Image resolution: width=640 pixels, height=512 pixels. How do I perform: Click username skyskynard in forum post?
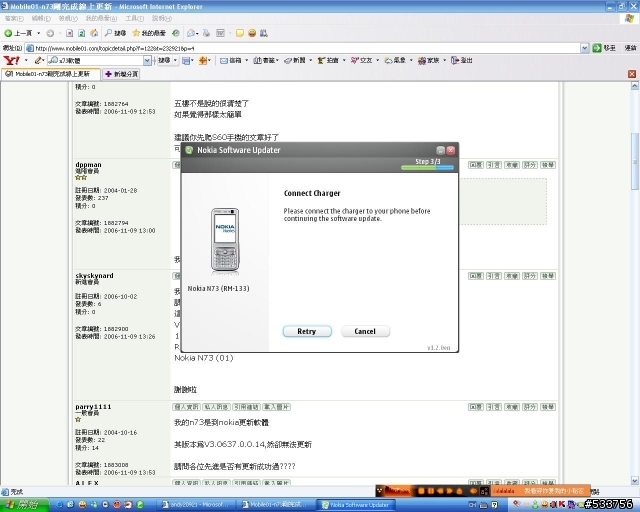[x=94, y=275]
